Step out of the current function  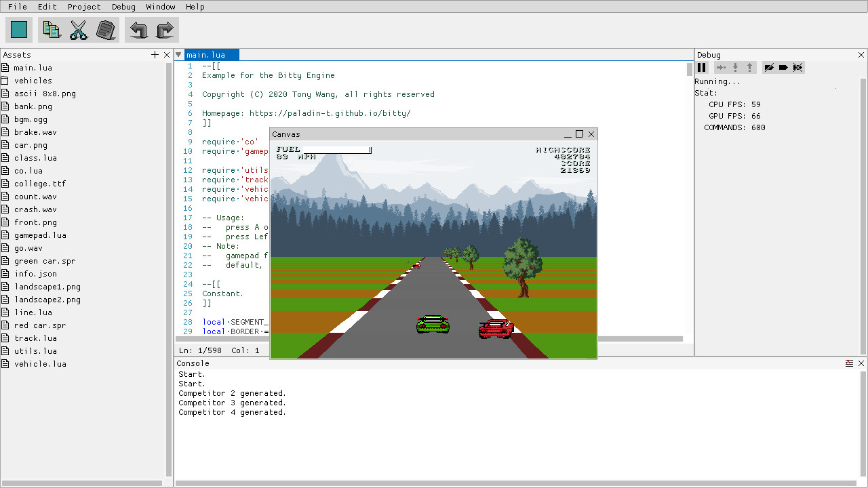click(x=749, y=67)
